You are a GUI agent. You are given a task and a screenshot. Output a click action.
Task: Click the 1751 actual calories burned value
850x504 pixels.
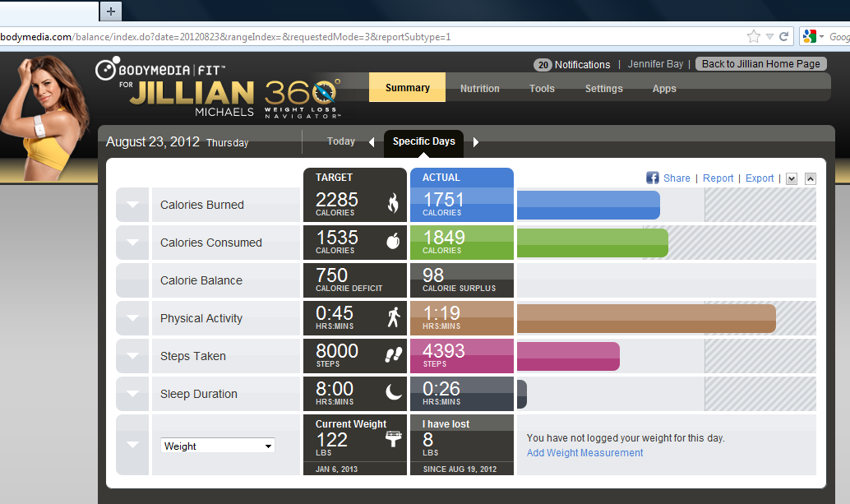(443, 200)
